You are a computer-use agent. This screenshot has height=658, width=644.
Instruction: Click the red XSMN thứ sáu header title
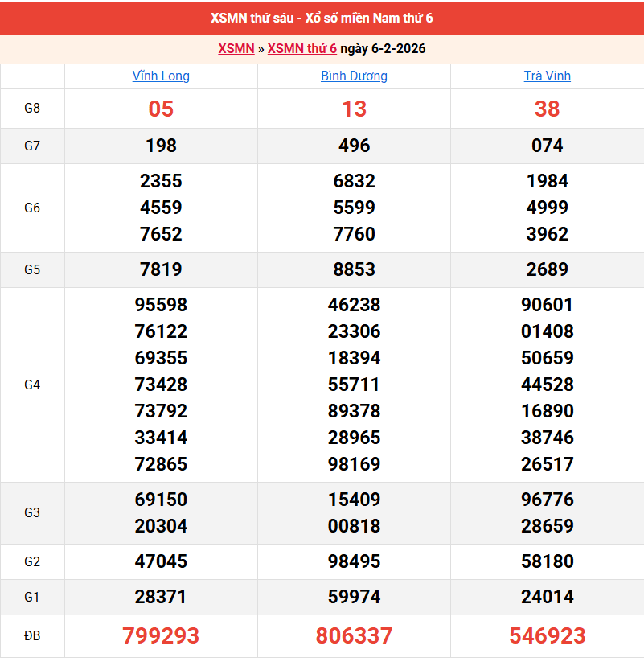[322, 18]
